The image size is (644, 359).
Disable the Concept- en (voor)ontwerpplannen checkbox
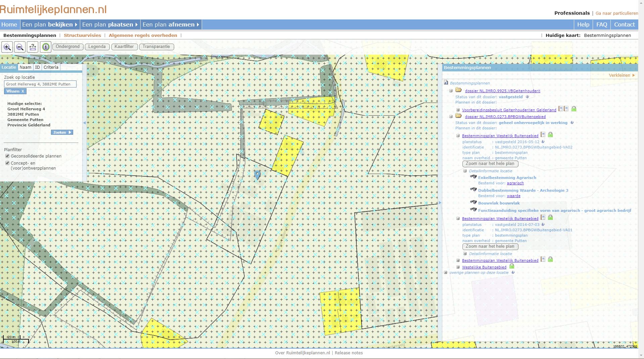click(7, 163)
